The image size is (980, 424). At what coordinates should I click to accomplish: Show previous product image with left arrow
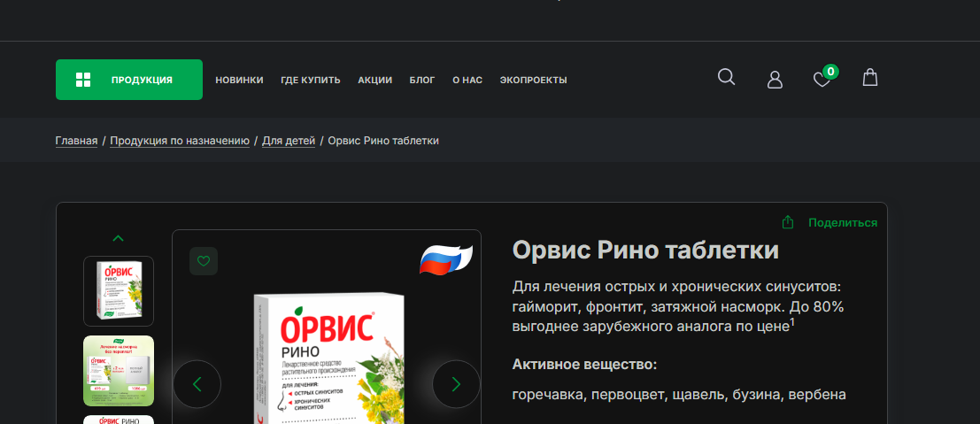(x=197, y=384)
